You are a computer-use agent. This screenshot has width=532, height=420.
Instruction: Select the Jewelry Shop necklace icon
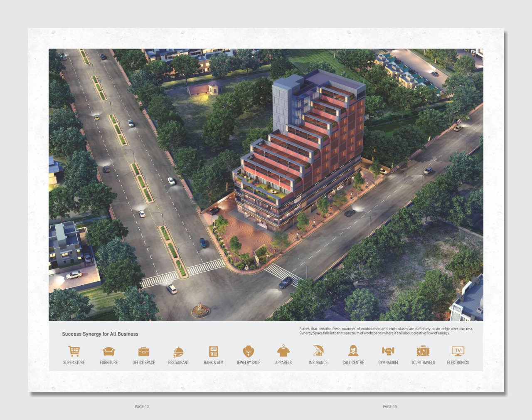coord(249,351)
